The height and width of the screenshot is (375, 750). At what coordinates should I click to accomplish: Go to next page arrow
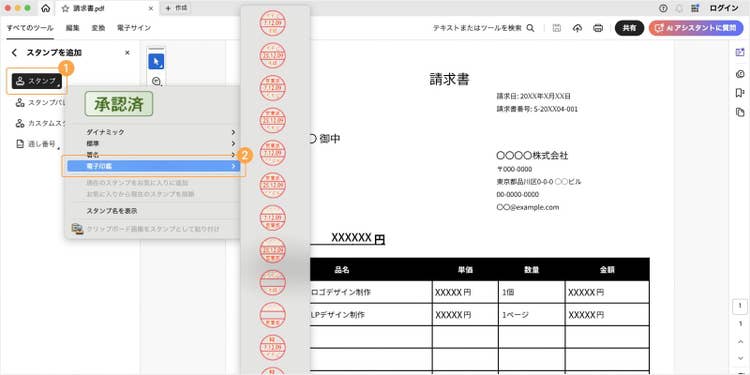coord(740,358)
